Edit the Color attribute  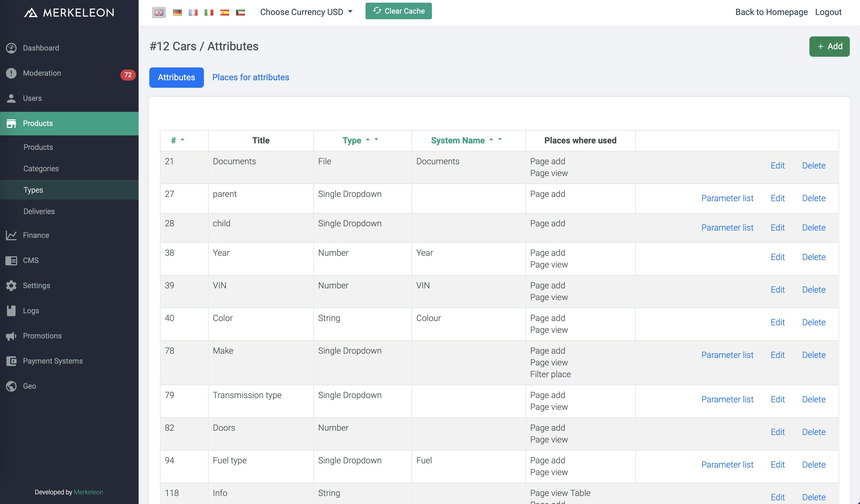(777, 322)
